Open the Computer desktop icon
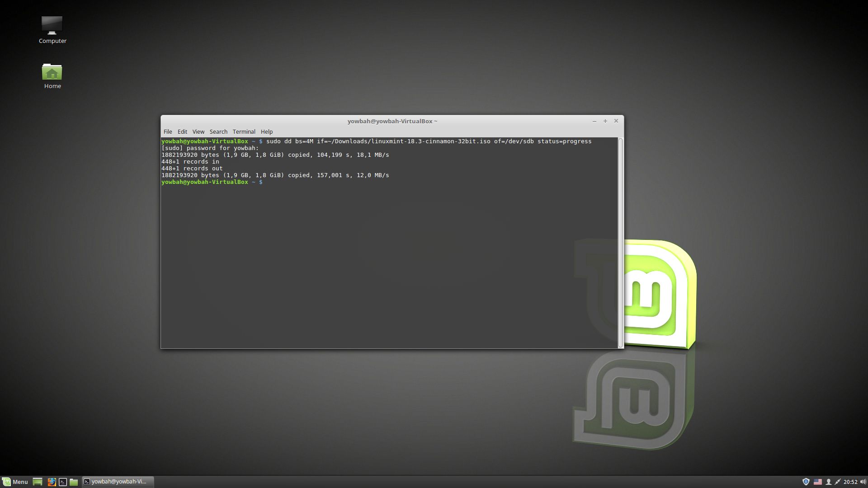 point(52,30)
